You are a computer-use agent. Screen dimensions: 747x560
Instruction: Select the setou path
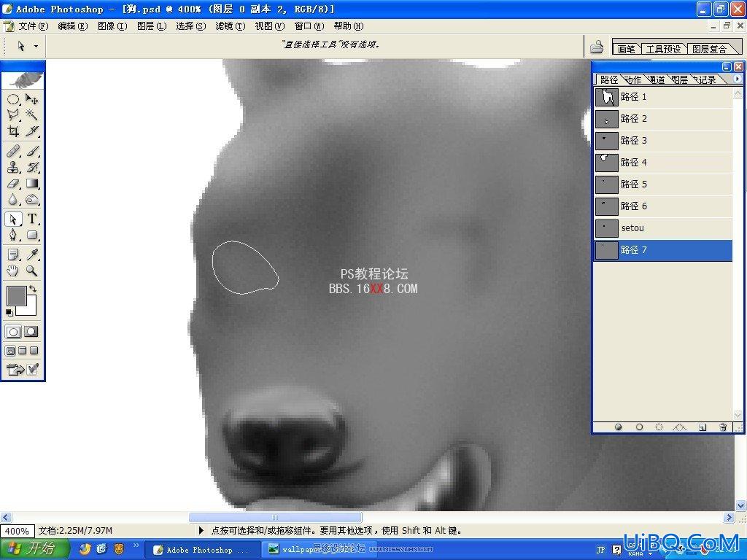[x=663, y=228]
